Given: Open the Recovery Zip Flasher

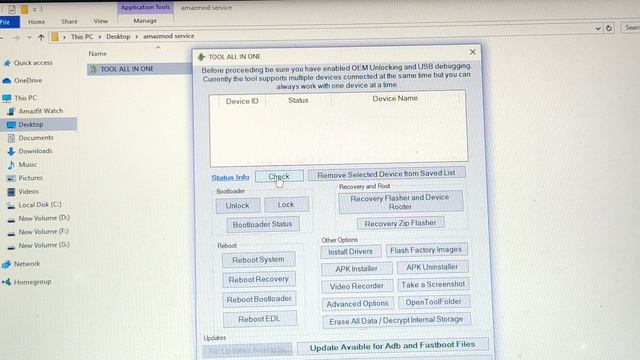Looking at the screenshot, I should click(400, 223).
